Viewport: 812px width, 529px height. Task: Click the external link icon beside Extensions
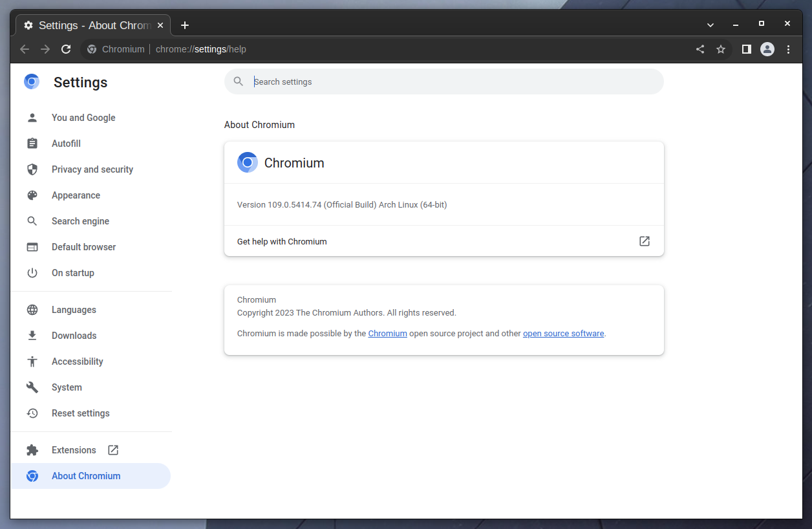[x=113, y=450]
